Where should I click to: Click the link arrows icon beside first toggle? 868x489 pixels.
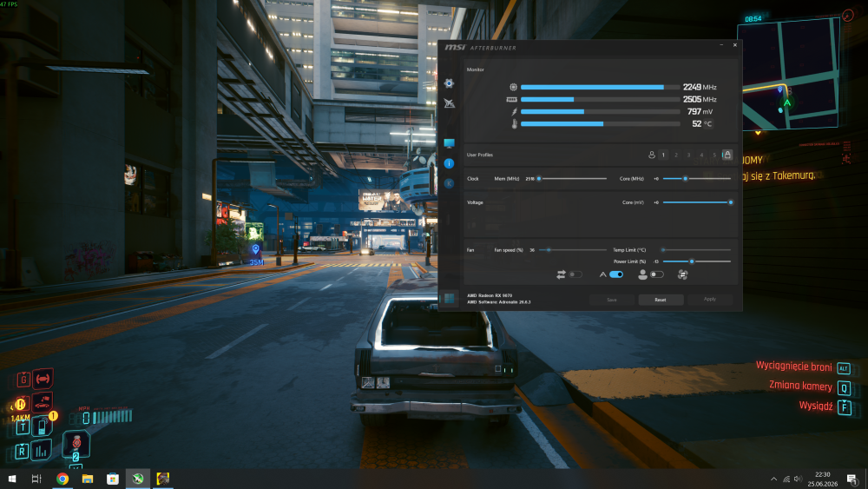tap(561, 274)
